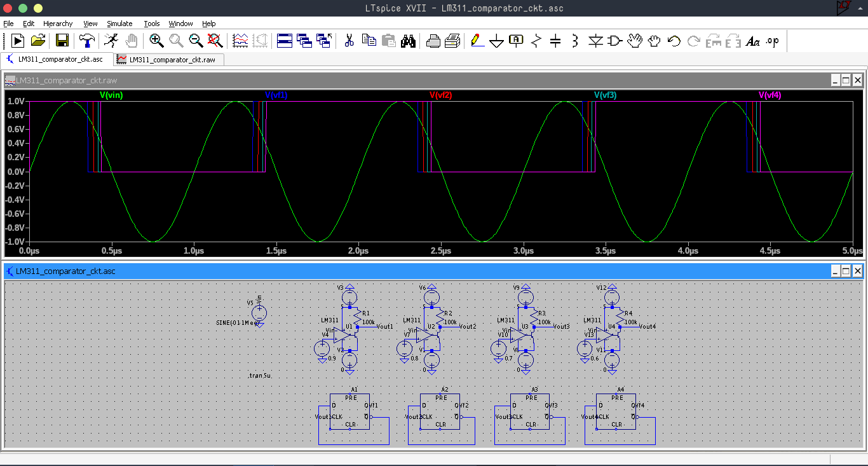Click the Close All Windows icon
The image size is (868, 466).
tap(324, 41)
